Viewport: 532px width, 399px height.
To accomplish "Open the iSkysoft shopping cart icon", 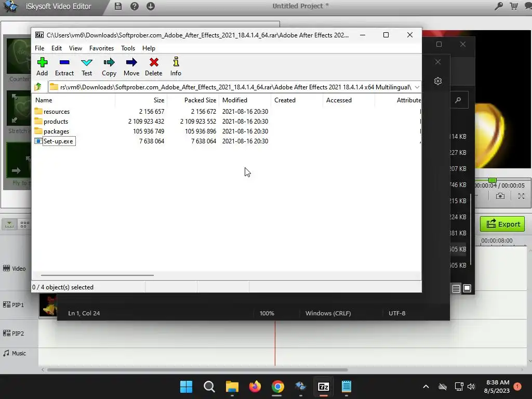I will click(x=514, y=6).
